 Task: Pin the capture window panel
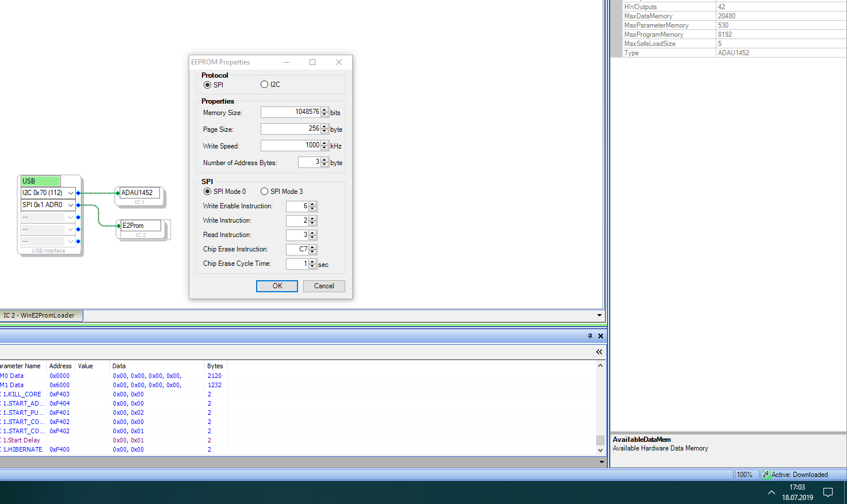[x=590, y=336]
